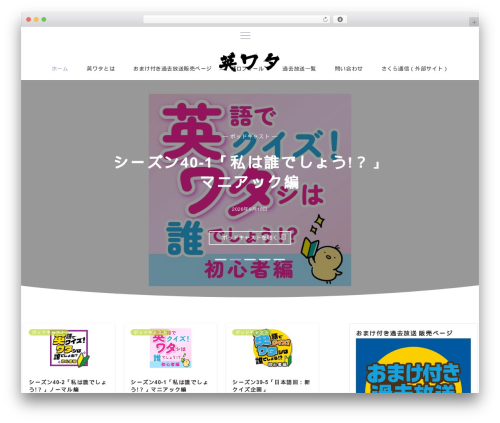Open a new browser tab with plus
500x423 pixels.
tap(474, 22)
